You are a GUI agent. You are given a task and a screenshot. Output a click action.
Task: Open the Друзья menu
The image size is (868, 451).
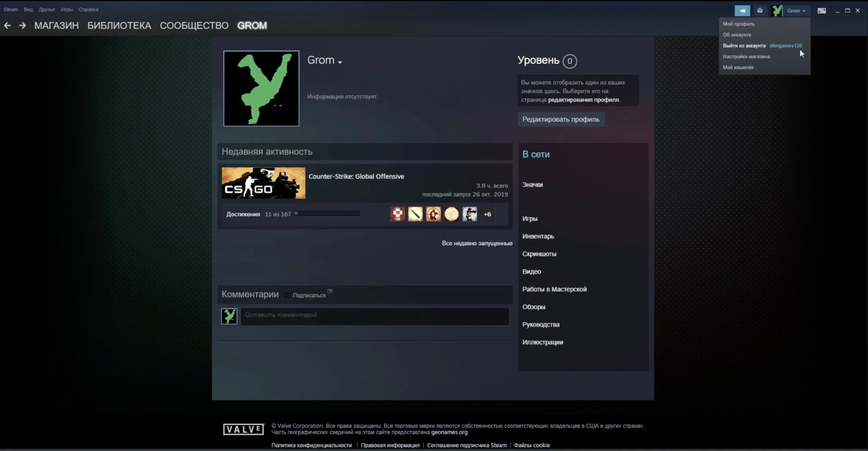click(x=47, y=9)
